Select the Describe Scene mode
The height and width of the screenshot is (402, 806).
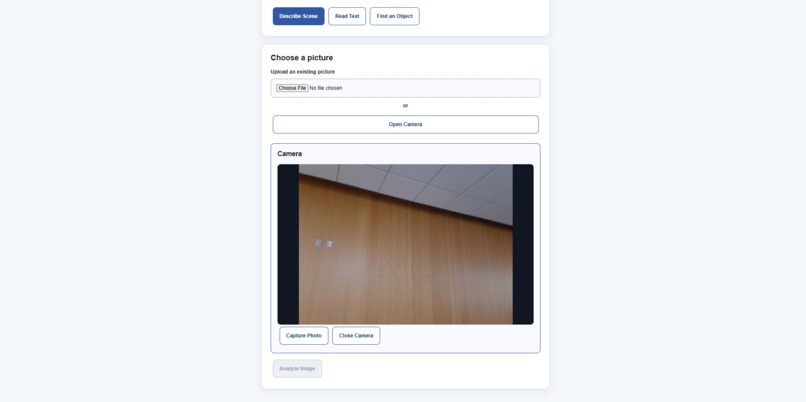pos(298,16)
